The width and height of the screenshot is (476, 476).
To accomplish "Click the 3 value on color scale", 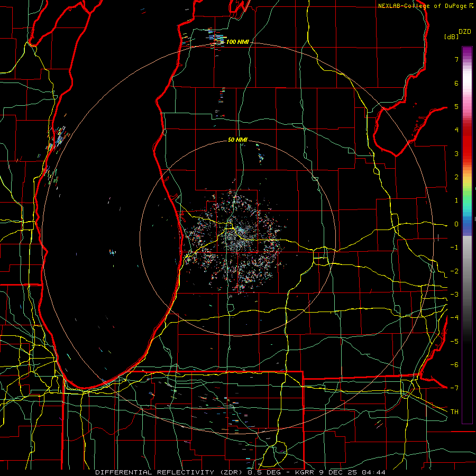I will pos(456,153).
